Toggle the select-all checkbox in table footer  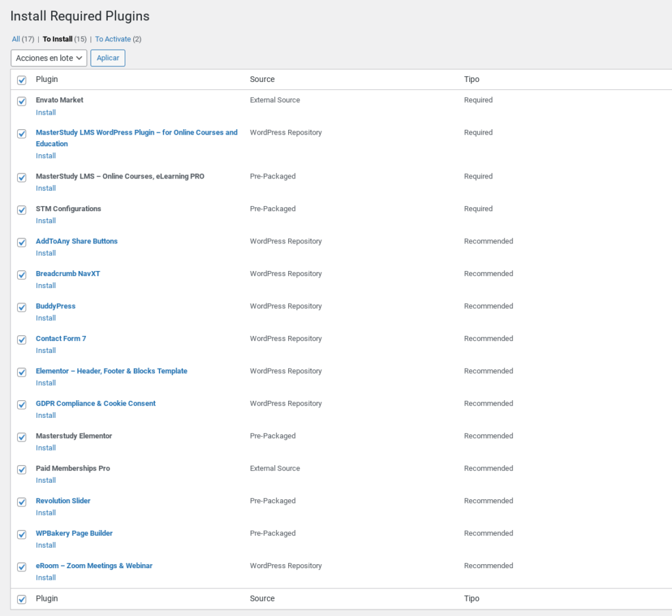click(22, 600)
